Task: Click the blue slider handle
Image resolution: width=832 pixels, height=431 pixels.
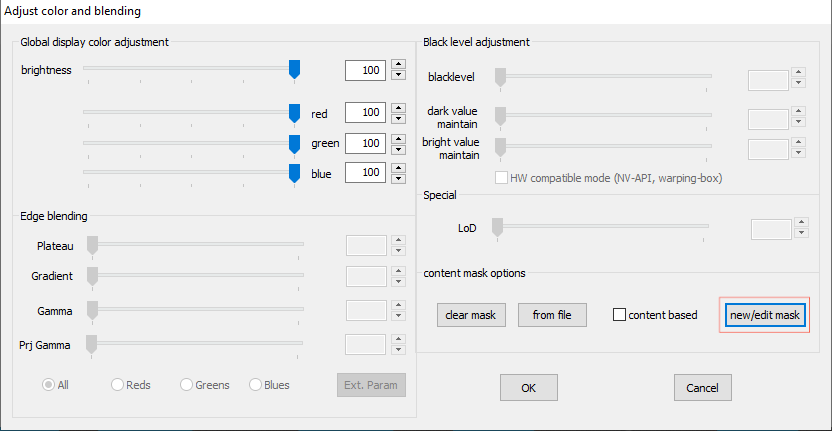Action: tap(294, 173)
